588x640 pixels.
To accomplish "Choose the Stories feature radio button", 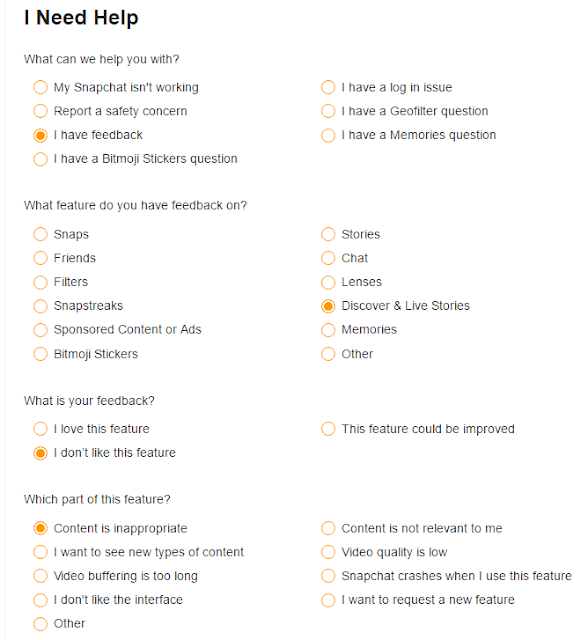I will [328, 234].
